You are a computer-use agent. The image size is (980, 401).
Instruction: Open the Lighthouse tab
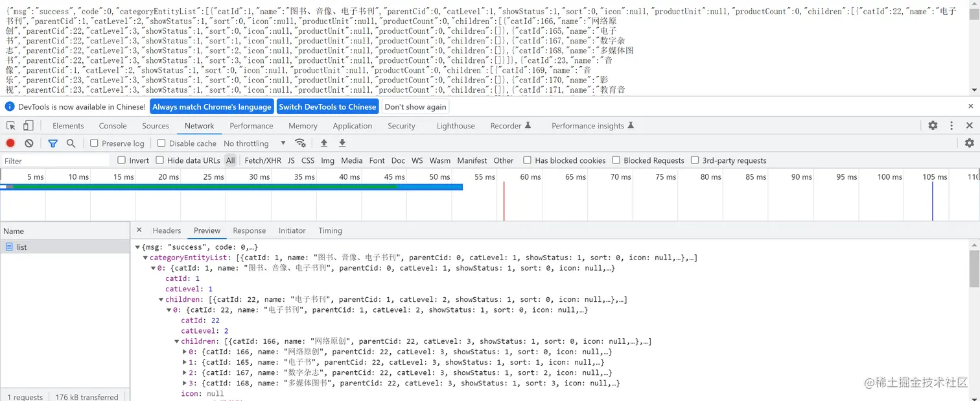tap(456, 126)
